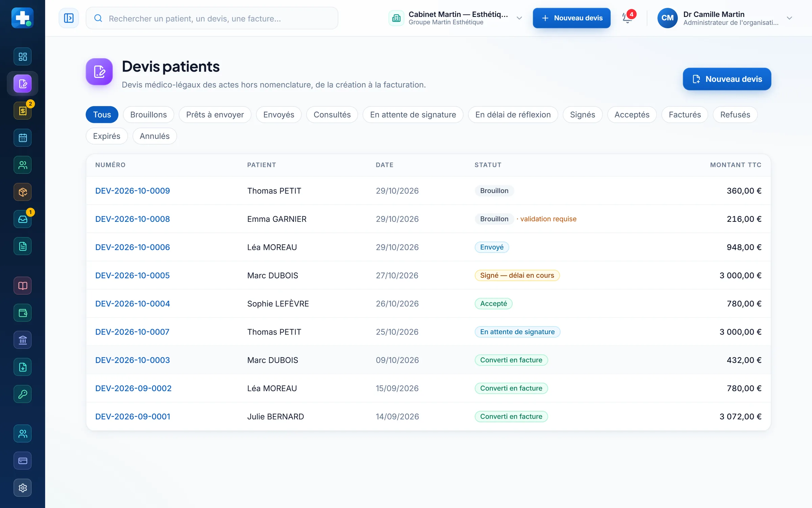Click the 'Signé — délai en cours' status badge

click(x=517, y=275)
